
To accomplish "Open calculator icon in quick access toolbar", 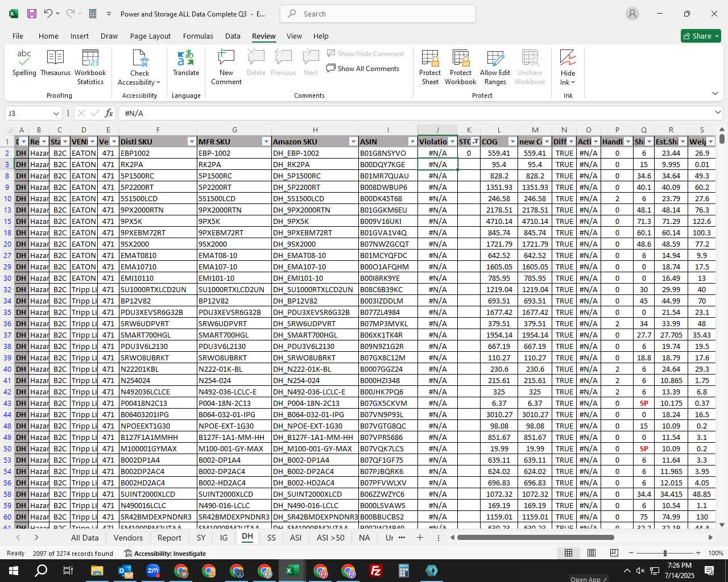I will 93,14.
